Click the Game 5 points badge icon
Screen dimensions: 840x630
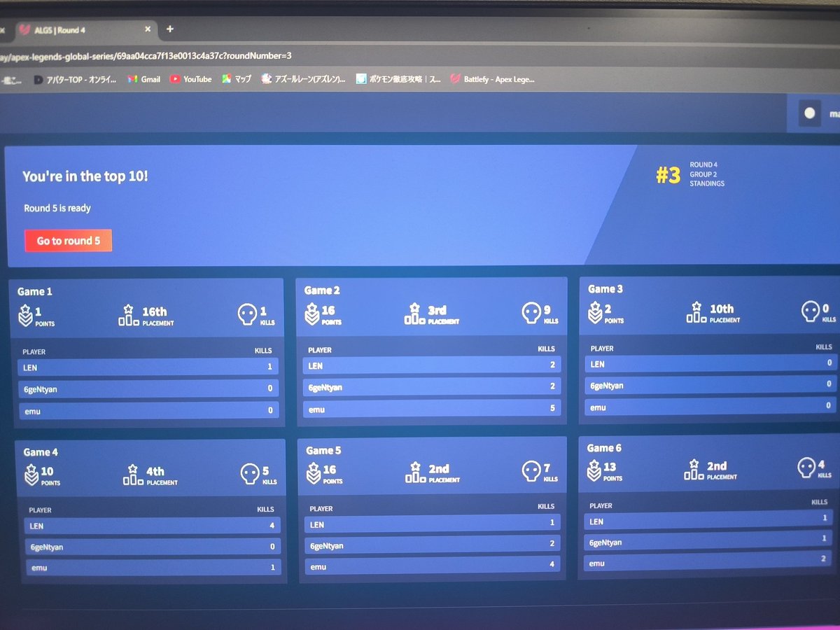click(x=314, y=473)
